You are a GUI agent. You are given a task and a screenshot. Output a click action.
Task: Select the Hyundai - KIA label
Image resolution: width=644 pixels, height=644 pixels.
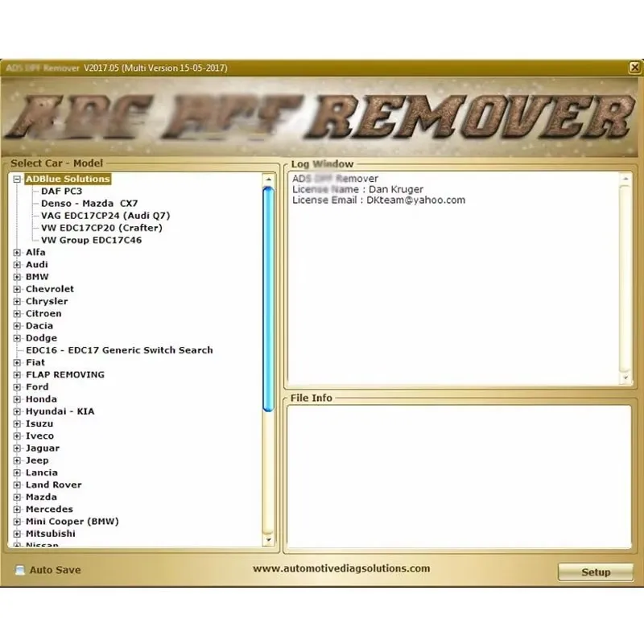click(60, 411)
